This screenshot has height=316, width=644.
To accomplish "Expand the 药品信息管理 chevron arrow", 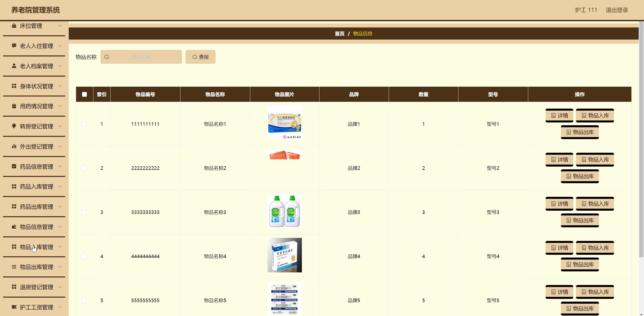I will [60, 166].
